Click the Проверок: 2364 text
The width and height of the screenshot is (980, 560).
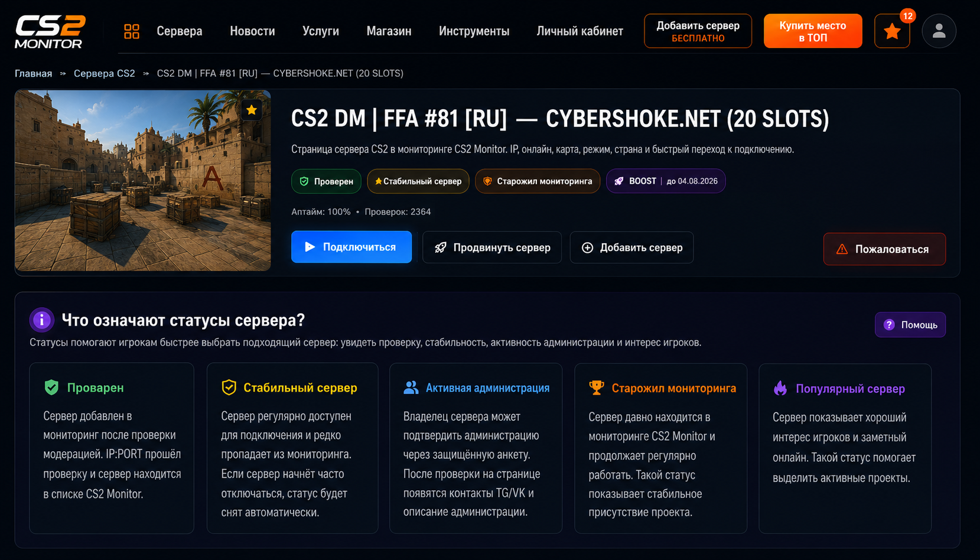click(x=398, y=212)
